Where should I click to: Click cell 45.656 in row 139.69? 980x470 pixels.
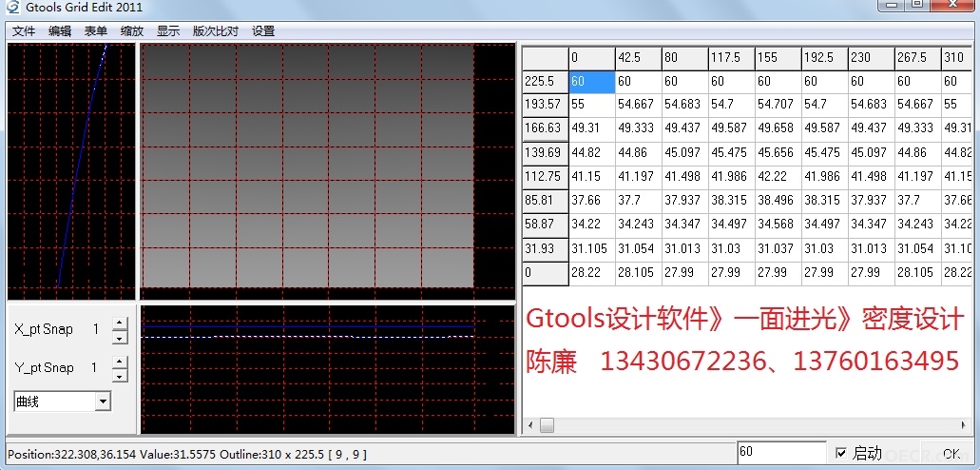pos(778,153)
